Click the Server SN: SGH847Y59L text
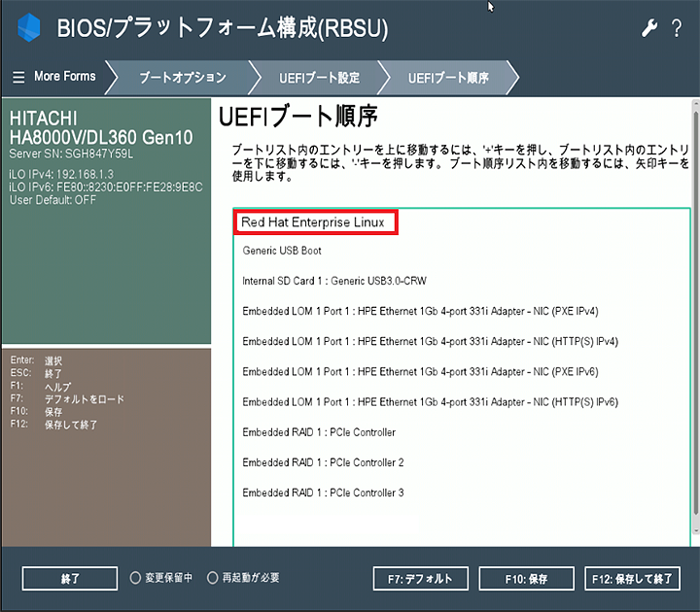The image size is (700, 612). (71, 153)
